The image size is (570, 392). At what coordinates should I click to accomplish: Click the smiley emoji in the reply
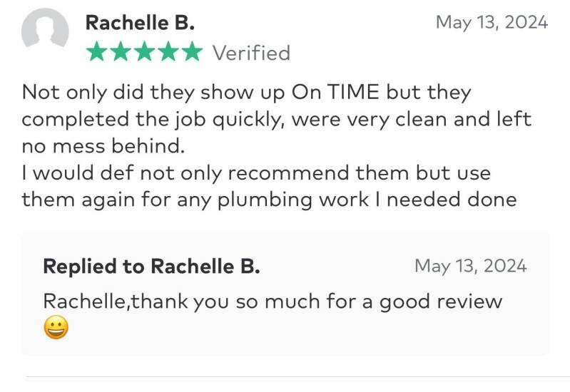point(56,329)
